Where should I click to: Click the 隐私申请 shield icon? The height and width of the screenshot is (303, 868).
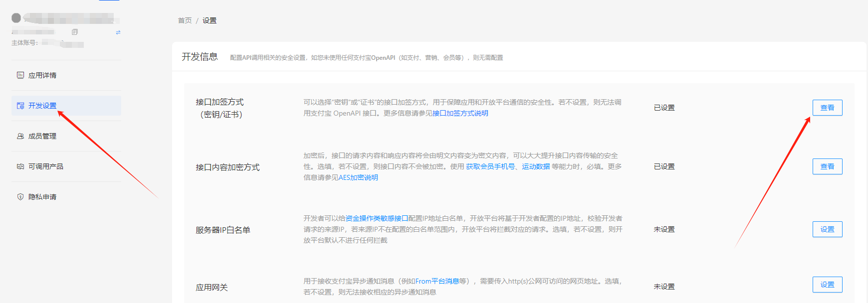click(20, 197)
